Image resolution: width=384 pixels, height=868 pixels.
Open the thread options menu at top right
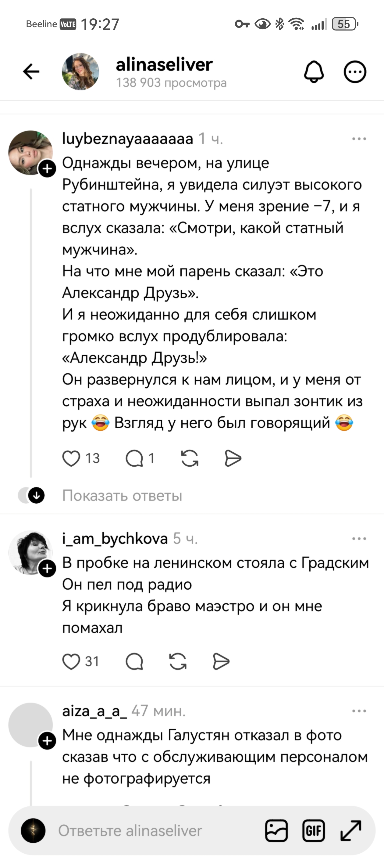[x=355, y=71]
